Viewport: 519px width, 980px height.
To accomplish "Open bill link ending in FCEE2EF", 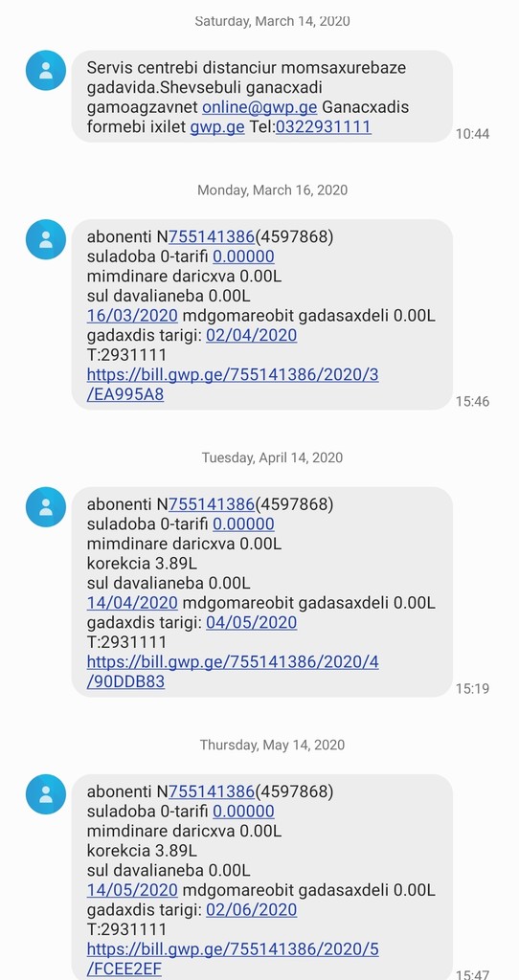I will click(x=233, y=959).
